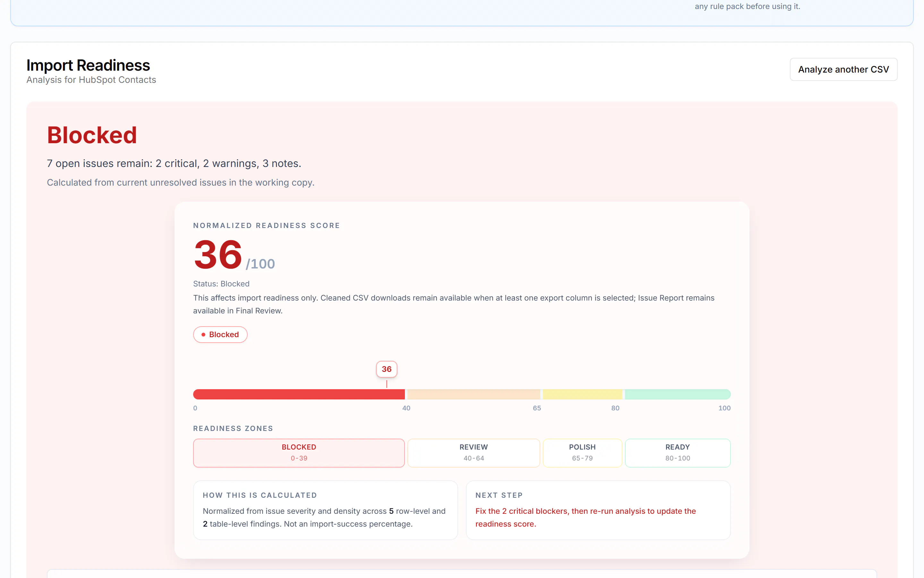
Task: Click the Import Readiness heading
Action: (88, 66)
